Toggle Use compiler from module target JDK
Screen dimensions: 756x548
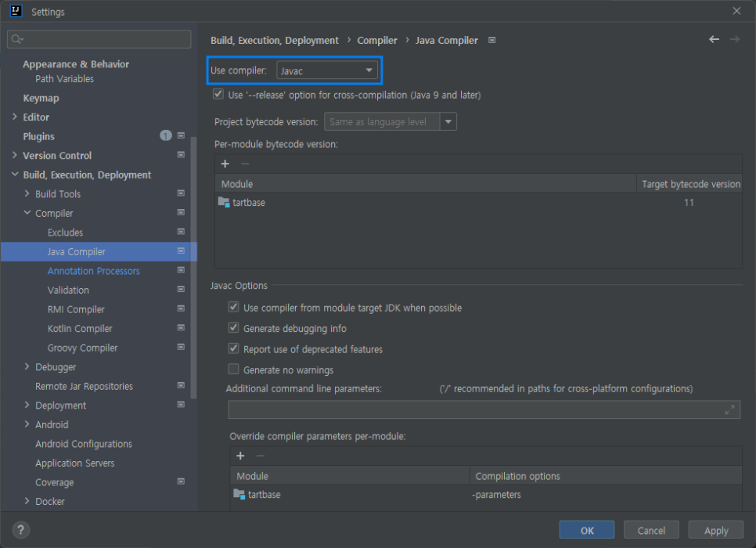(233, 308)
